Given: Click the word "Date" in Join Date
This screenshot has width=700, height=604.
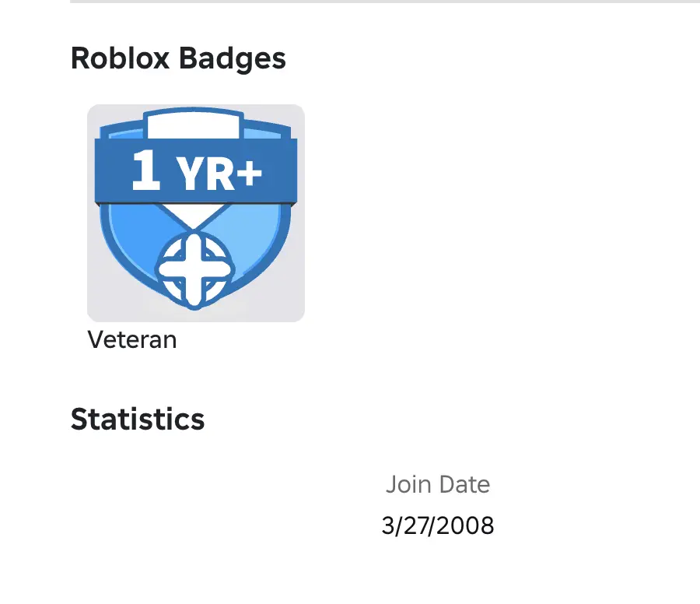Looking at the screenshot, I should (464, 485).
